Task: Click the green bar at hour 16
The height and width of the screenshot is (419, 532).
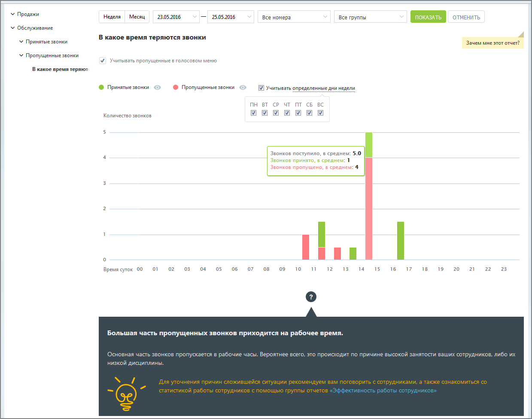Action: 401,241
